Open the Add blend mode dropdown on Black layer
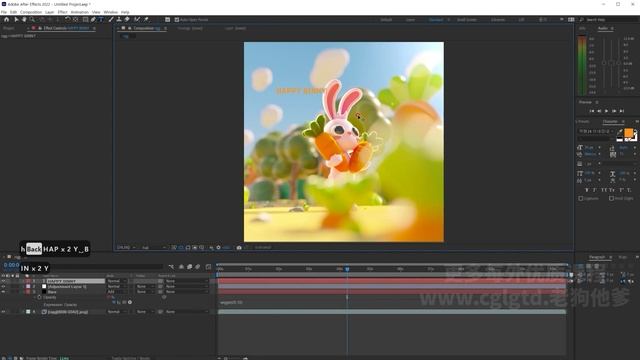This screenshot has height=360, width=640. point(117,292)
